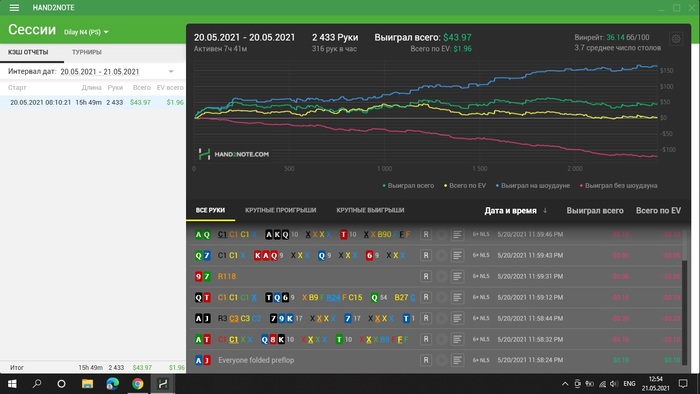Switch to 'ТУРНИРЫ' tab
Viewport: 700px width, 394px height.
pos(87,52)
